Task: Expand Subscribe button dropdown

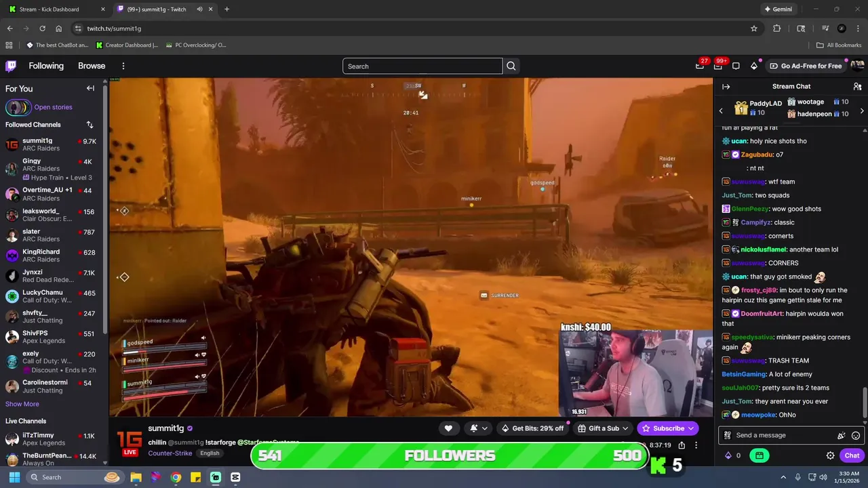Action: (x=690, y=428)
